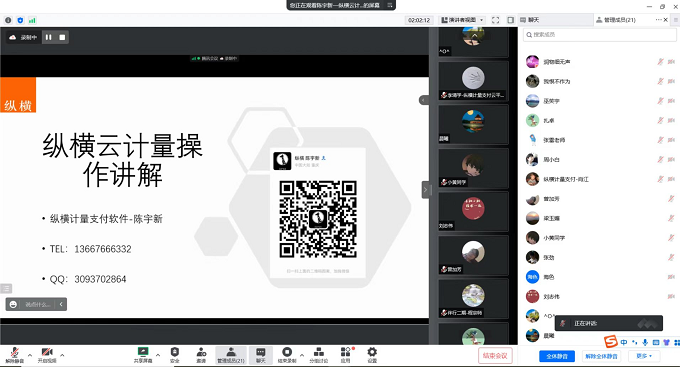Viewport: 680px width, 367px height.
Task: Click the 说点什么 text box
Action: [x=38, y=305]
